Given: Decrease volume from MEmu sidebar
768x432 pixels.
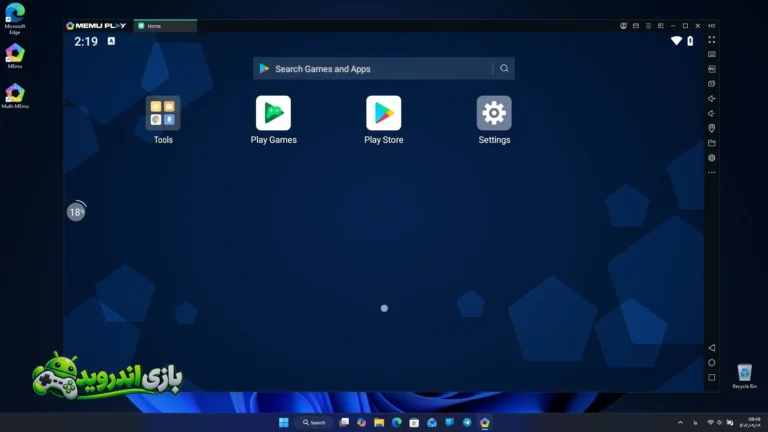Looking at the screenshot, I should (712, 114).
